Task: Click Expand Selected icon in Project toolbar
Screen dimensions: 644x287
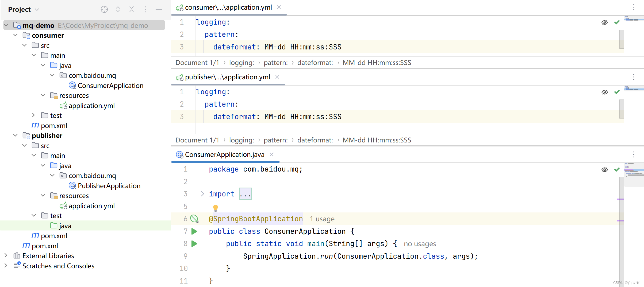Action: [x=118, y=10]
